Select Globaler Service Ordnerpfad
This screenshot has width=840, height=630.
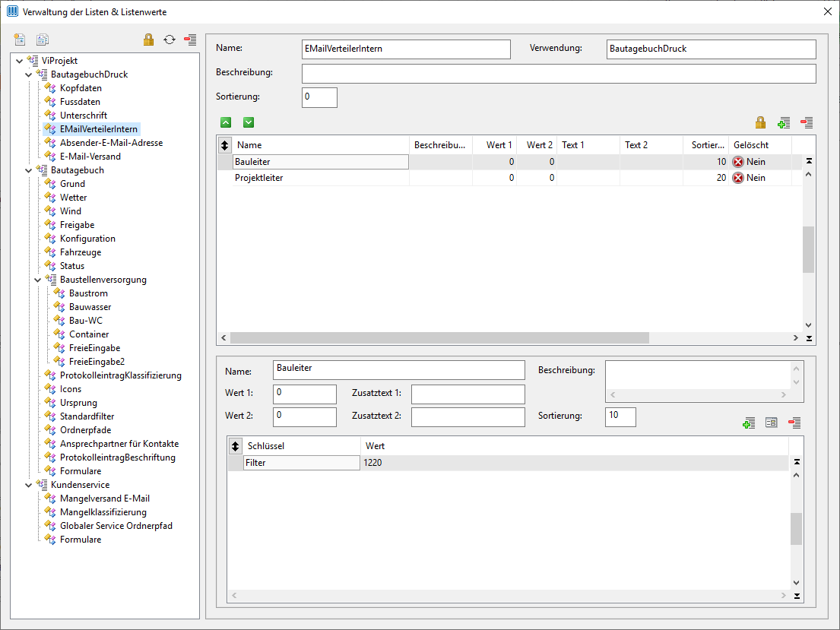coord(116,526)
